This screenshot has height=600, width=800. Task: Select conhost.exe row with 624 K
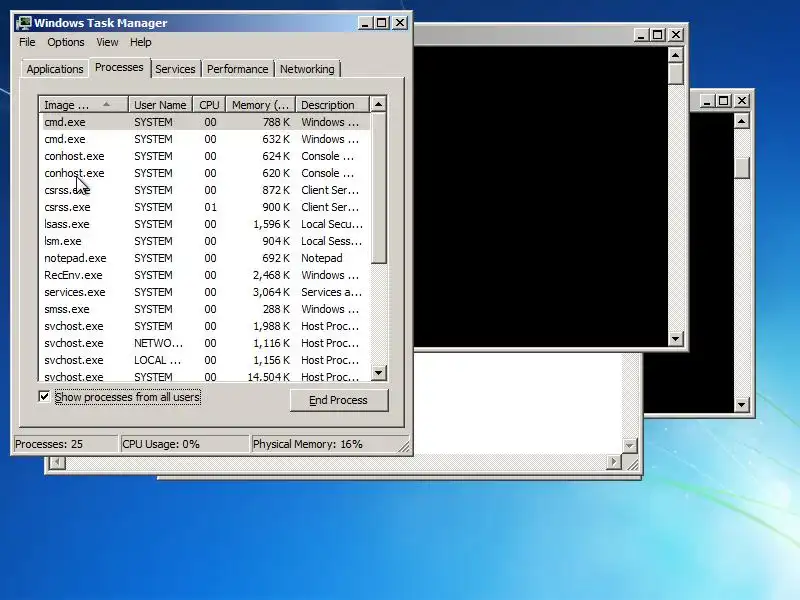click(204, 156)
